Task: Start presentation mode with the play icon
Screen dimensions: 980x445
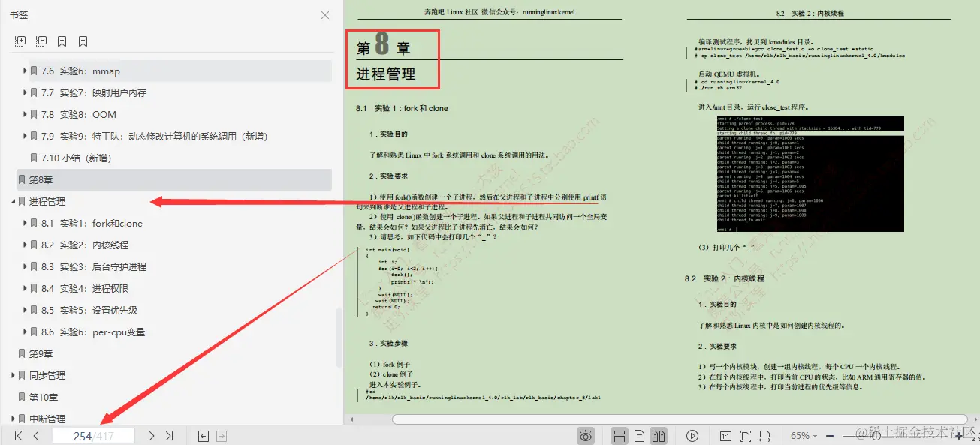Action: [692, 435]
